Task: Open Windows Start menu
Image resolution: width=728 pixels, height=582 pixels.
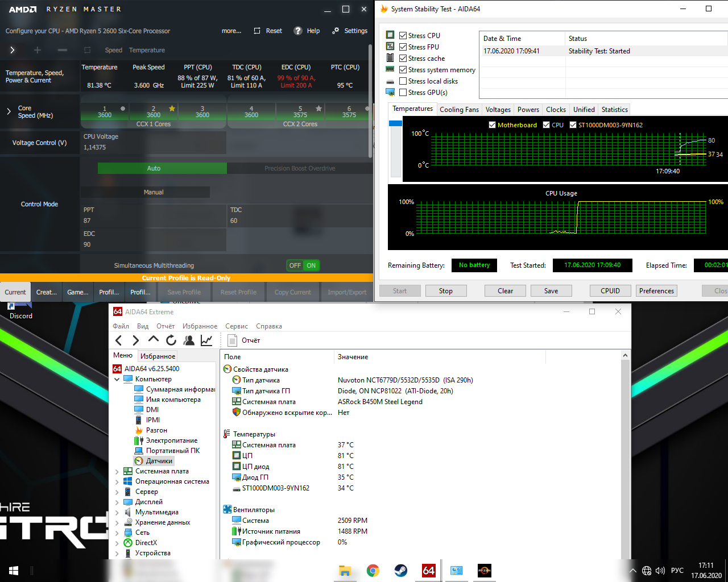Action: tap(14, 570)
